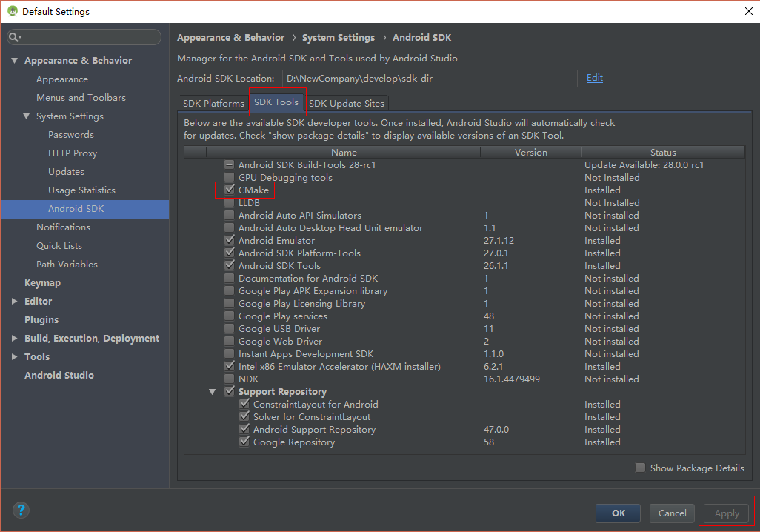Click the Android Studio title bar icon

click(13, 11)
